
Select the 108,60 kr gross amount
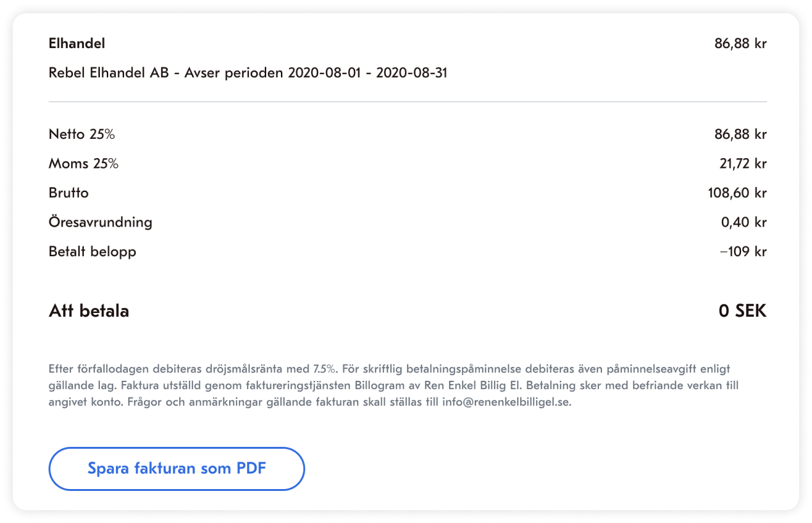tap(737, 193)
